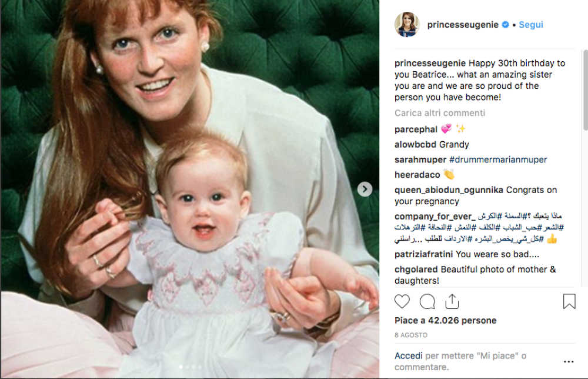Open the three-dot more options menu
Image resolution: width=588 pixels, height=379 pixels.
coord(568,361)
